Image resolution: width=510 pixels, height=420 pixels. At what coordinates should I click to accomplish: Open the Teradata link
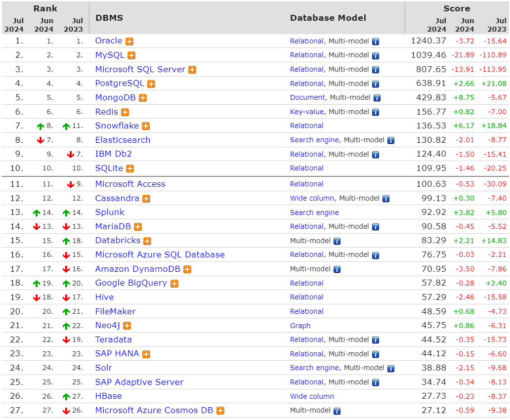(x=113, y=340)
